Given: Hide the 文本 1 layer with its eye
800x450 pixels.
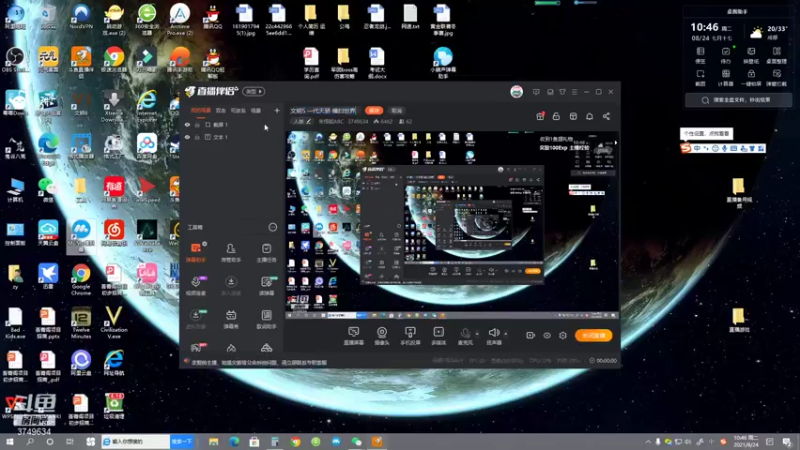Looking at the screenshot, I should click(187, 137).
